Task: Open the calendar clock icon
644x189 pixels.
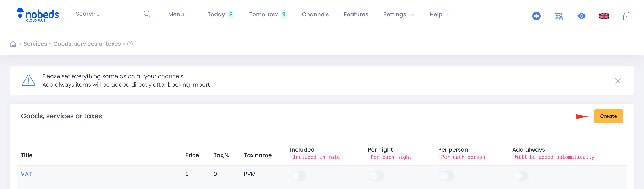Action: [559, 16]
